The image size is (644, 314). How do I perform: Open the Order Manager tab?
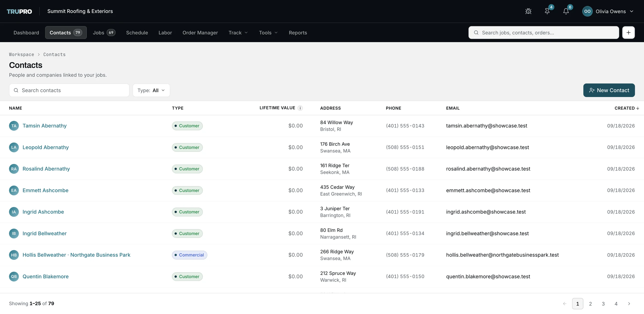click(x=200, y=32)
